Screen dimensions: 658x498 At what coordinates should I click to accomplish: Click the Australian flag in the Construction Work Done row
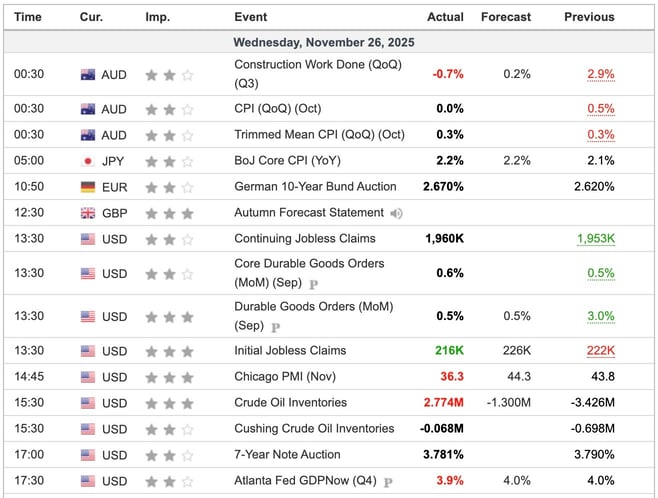pos(88,75)
